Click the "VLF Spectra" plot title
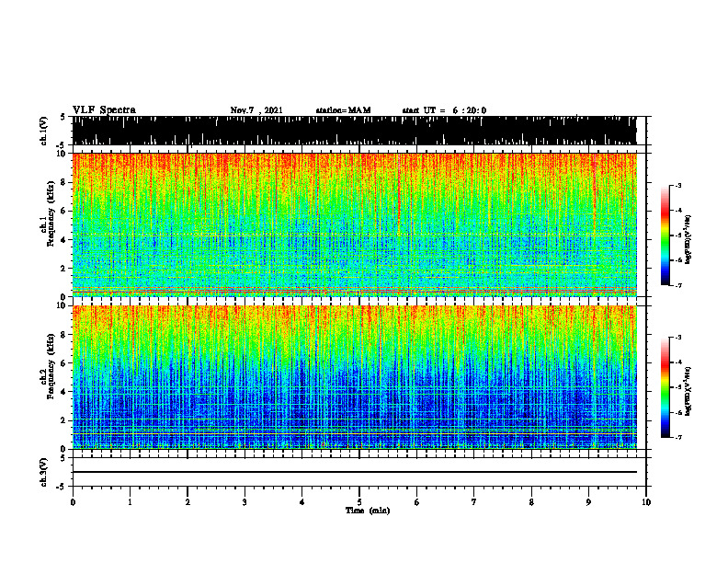728x563 pixels. pos(104,110)
